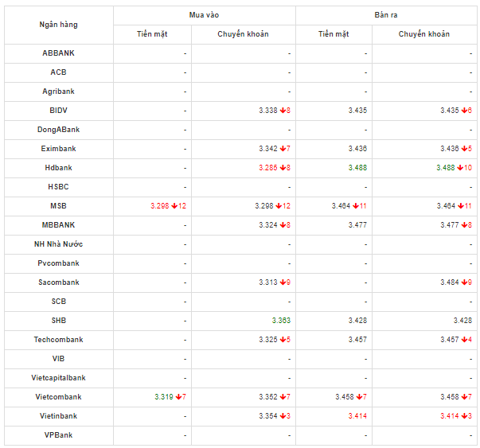Click the Techcombank 3.457 cash sell rate

pyautogui.click(x=357, y=340)
